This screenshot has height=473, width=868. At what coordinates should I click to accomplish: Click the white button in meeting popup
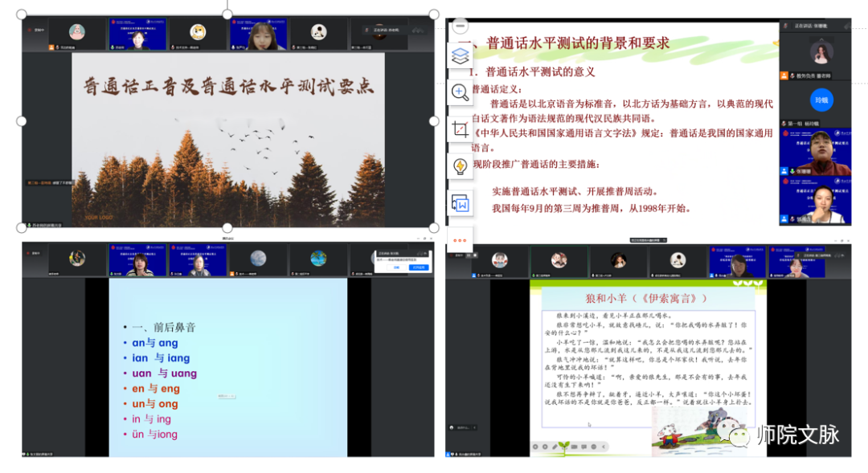[x=397, y=267]
